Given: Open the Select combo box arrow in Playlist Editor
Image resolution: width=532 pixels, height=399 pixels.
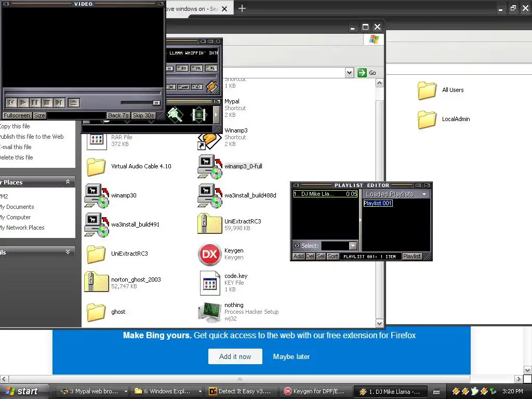Looking at the screenshot, I should point(353,245).
